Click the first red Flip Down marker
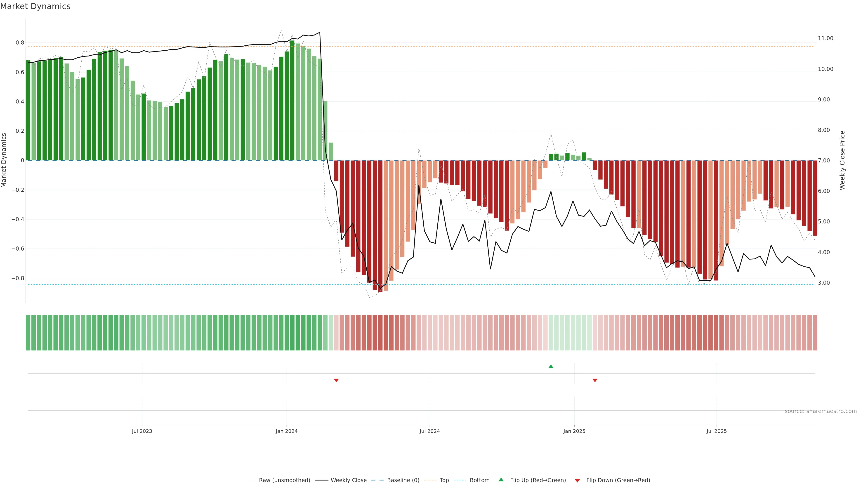 336,380
